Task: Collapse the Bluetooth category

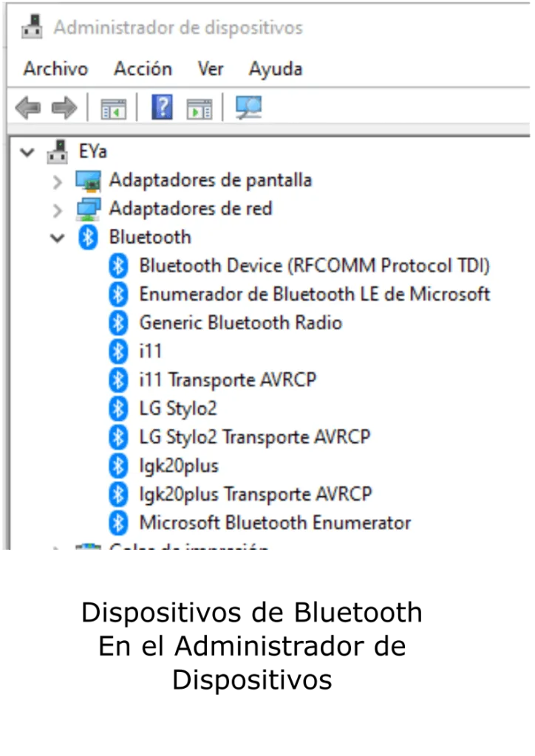Action: [x=58, y=238]
